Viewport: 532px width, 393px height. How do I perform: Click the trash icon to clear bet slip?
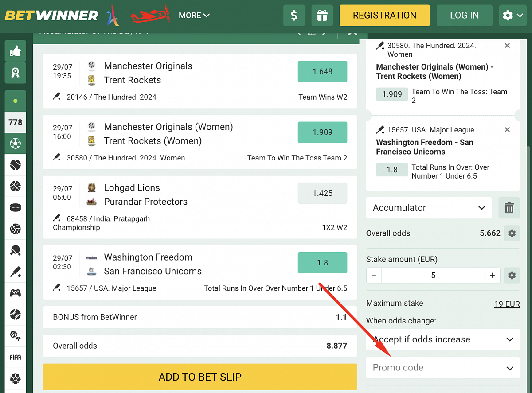tap(509, 208)
